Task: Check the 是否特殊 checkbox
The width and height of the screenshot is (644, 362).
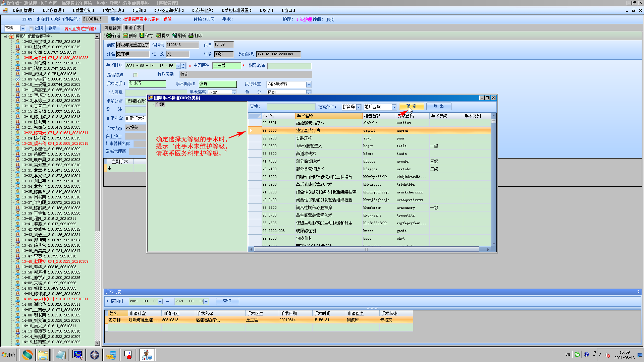Action: pos(136,75)
